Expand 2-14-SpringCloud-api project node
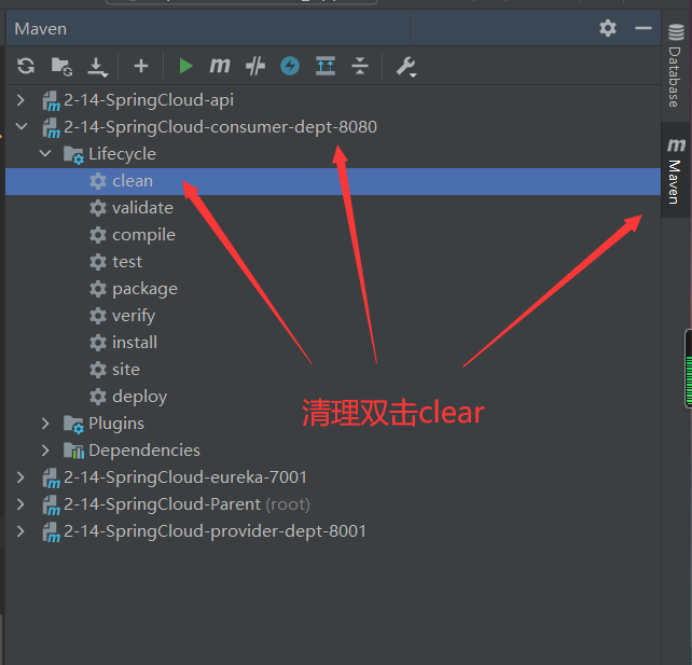Image resolution: width=692 pixels, height=665 pixels. tap(20, 100)
